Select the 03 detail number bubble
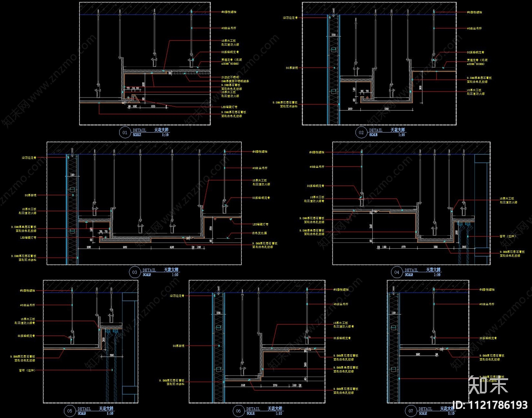This screenshot has height=418, width=532. [x=134, y=272]
